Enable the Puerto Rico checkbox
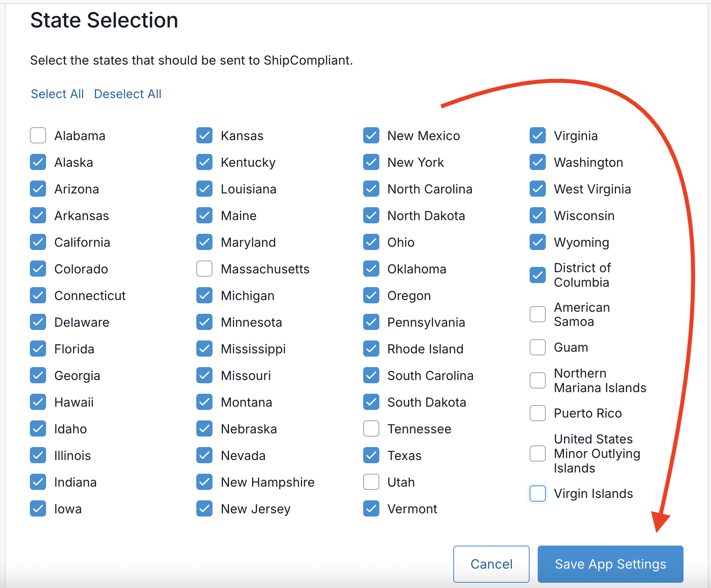711x588 pixels. 537,413
